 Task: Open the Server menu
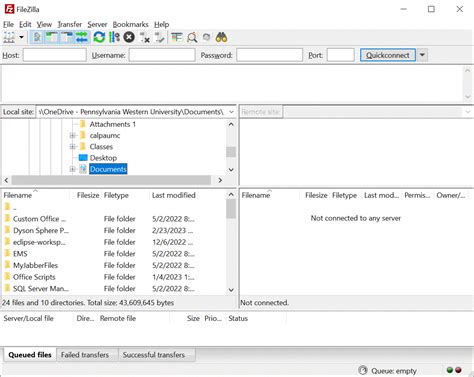[97, 24]
